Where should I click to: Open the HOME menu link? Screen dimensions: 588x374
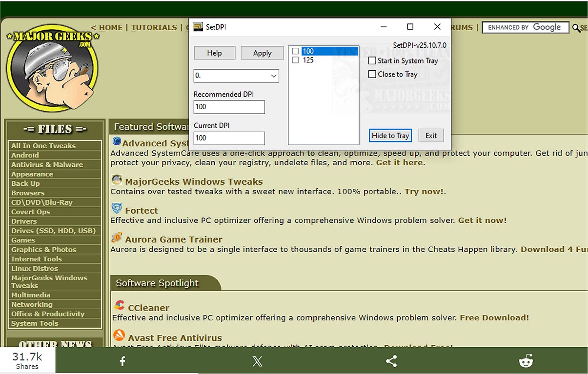coord(110,27)
